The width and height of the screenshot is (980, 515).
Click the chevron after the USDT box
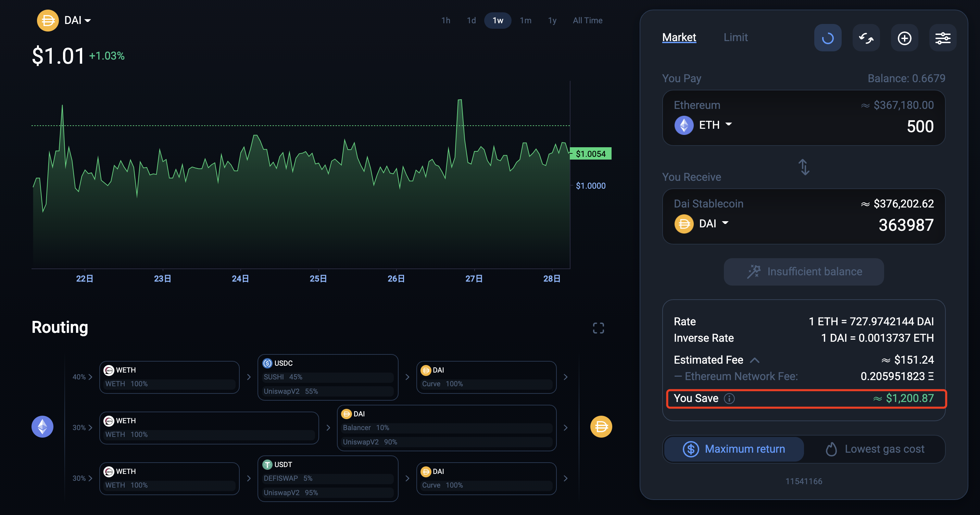pyautogui.click(x=407, y=478)
